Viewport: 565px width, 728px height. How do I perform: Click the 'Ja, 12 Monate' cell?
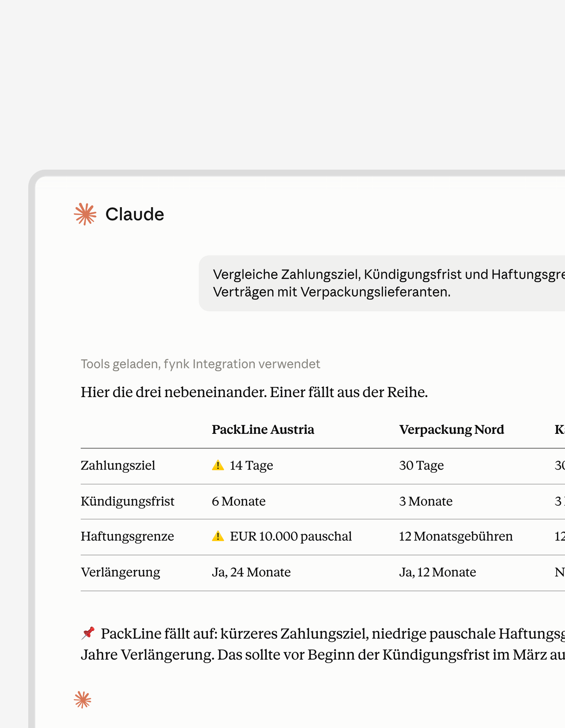click(437, 572)
